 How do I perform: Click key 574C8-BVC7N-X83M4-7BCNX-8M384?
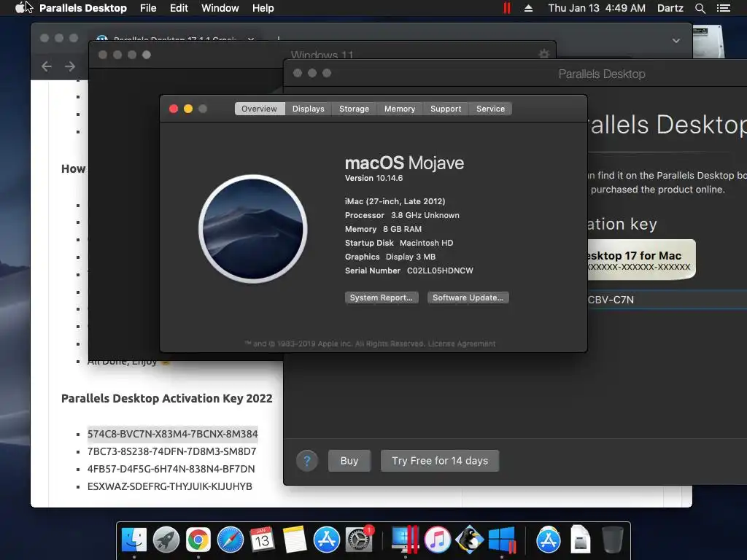tap(172, 434)
